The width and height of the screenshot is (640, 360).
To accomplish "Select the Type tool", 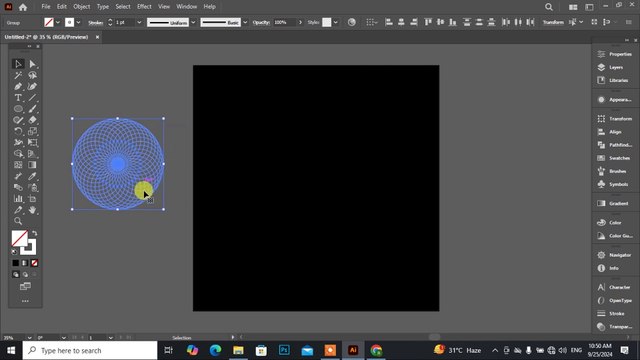I will 18,98.
